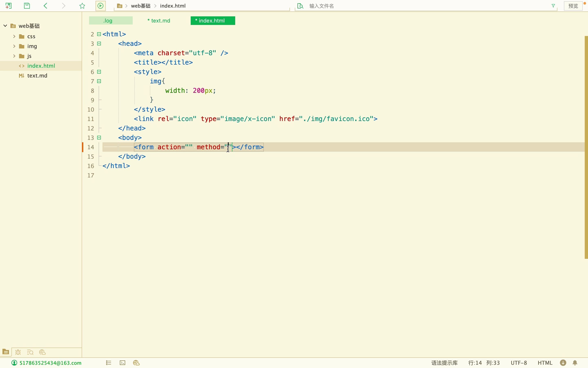Click the run play icon
This screenshot has height=368, width=588.
point(101,6)
